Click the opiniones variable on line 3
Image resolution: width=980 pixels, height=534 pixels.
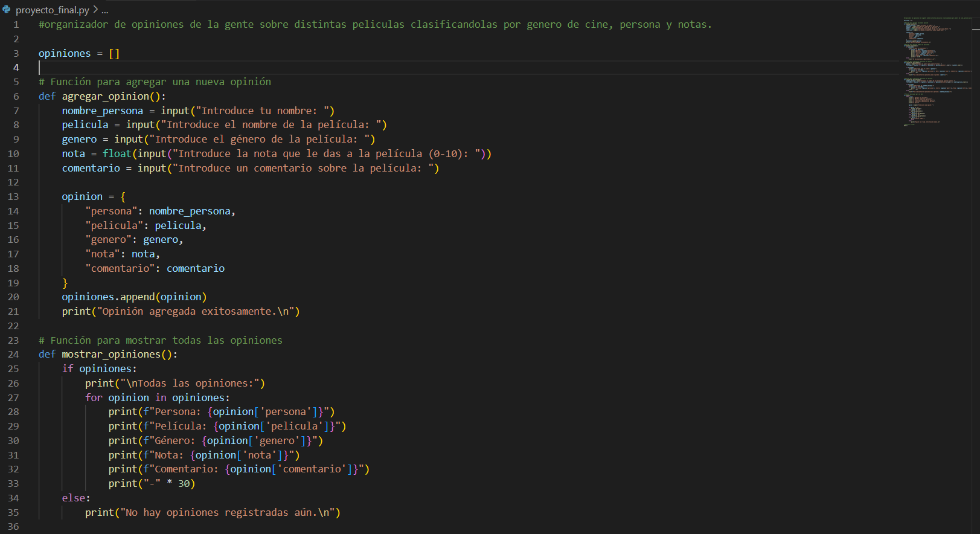[64, 54]
